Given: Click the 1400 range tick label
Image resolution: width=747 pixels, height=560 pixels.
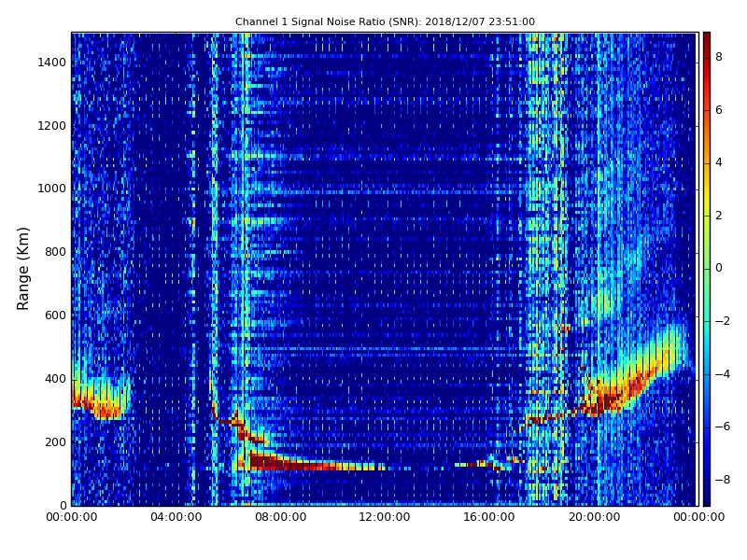Looking at the screenshot, I should (x=52, y=63).
